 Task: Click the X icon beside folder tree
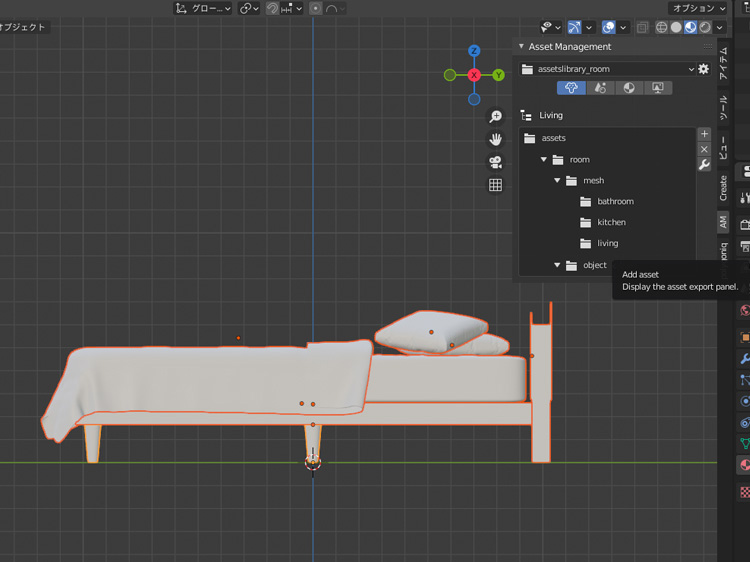[x=704, y=149]
